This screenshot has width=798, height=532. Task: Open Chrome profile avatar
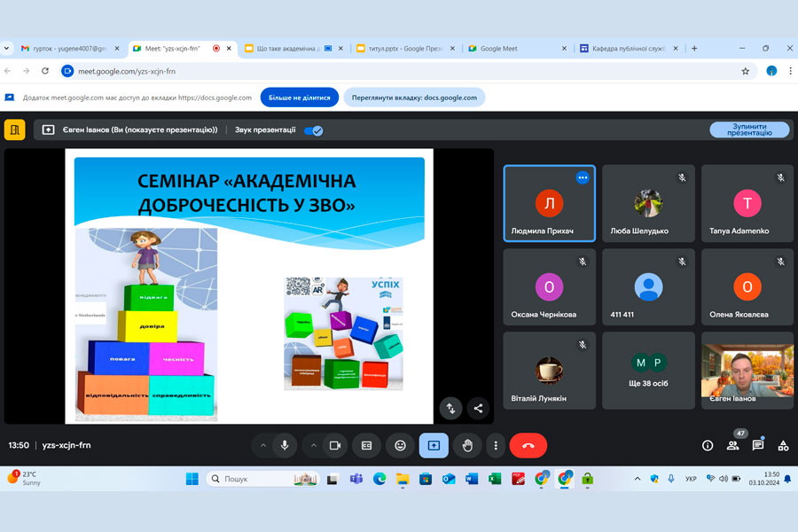(771, 71)
